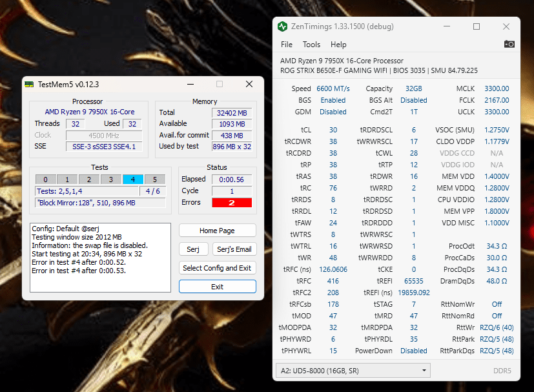Click the Capacity value 32GB

[x=413, y=88]
